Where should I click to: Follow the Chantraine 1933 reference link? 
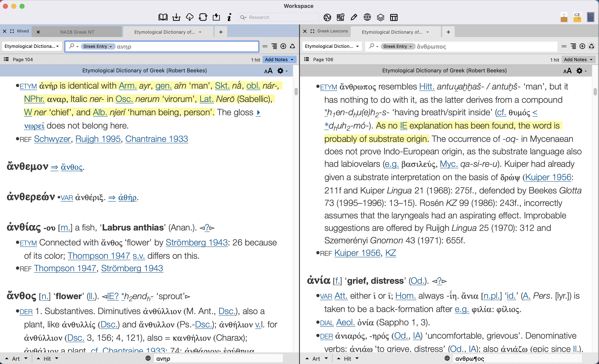tap(157, 139)
